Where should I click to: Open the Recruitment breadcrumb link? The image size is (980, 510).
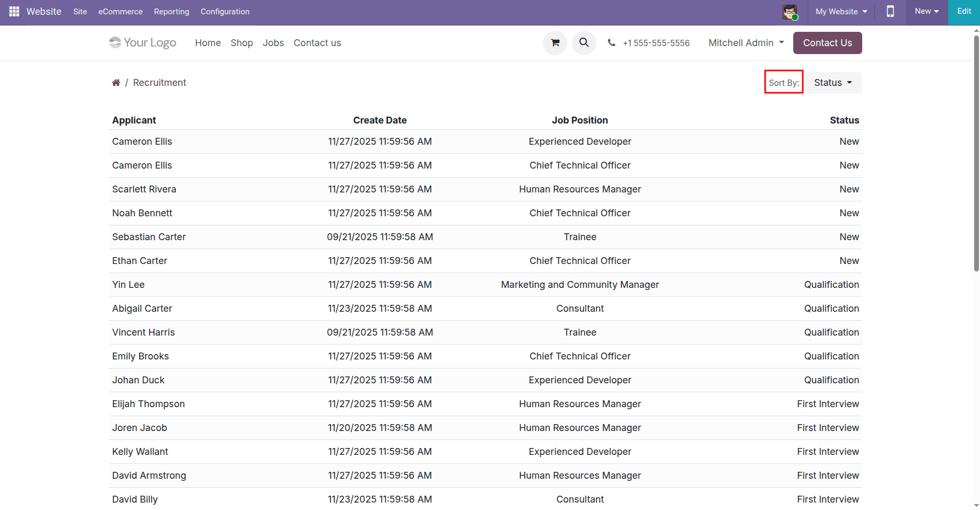click(x=159, y=82)
